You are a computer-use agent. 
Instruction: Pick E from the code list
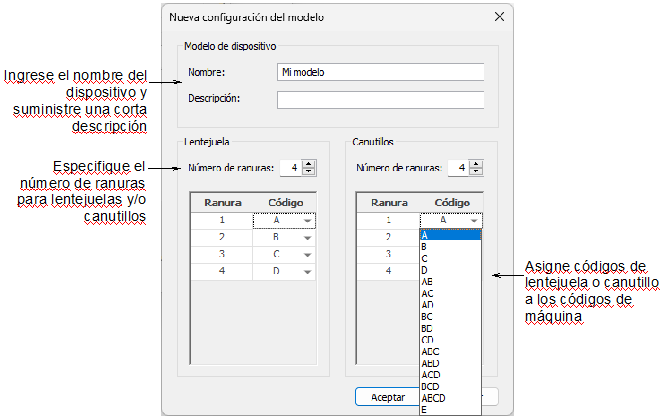point(450,410)
